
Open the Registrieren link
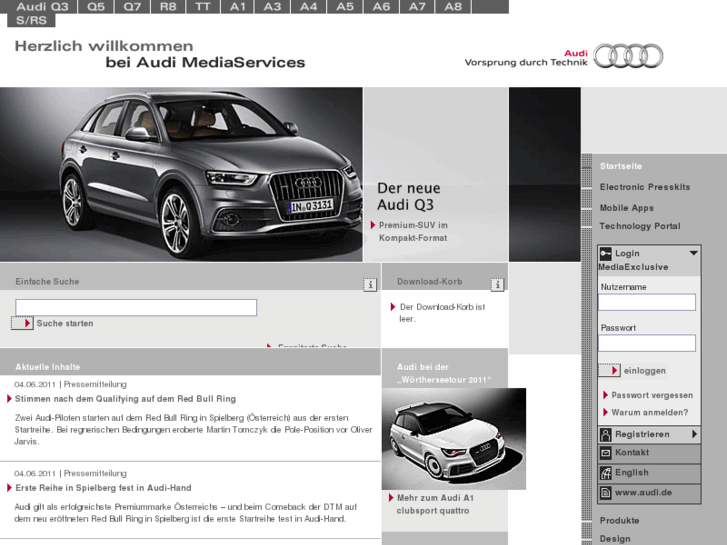(642, 434)
